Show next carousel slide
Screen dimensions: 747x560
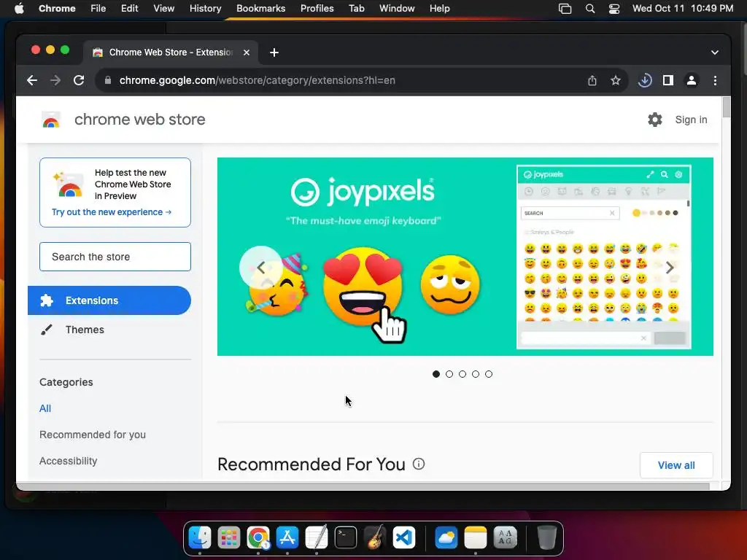[x=670, y=267]
